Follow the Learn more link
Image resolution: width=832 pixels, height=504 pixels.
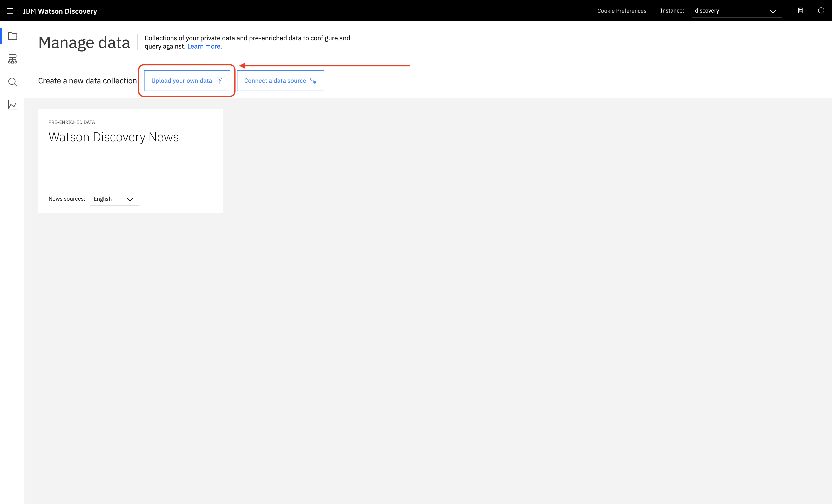[x=204, y=46]
